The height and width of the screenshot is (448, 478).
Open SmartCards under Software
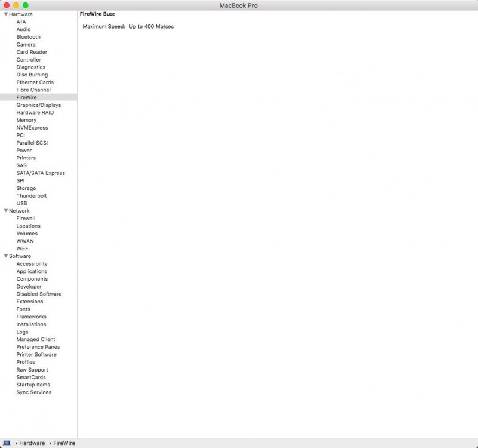(31, 377)
